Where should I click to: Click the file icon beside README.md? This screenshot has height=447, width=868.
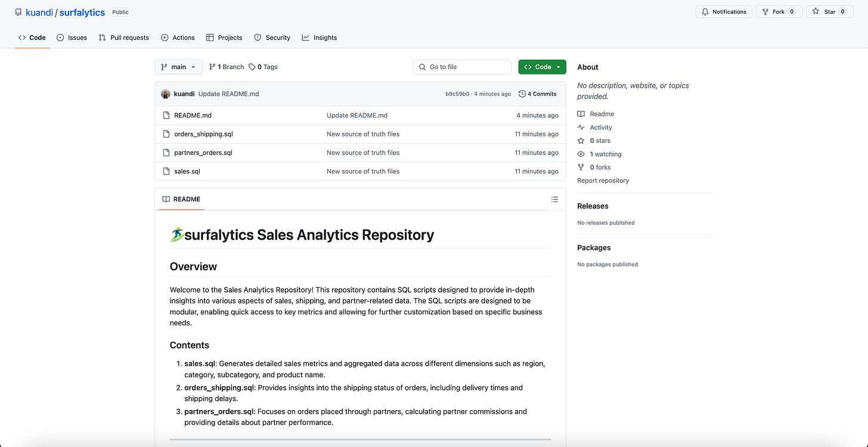(166, 116)
